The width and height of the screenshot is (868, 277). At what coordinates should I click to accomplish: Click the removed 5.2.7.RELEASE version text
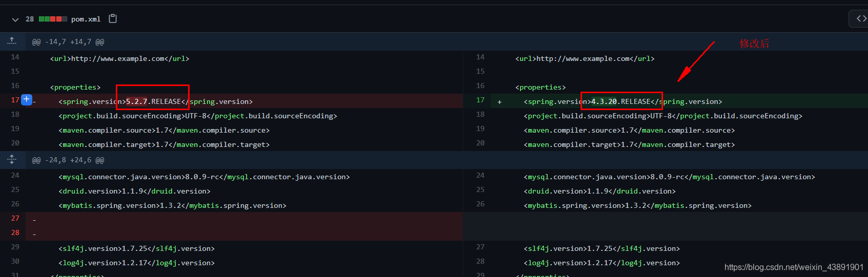pos(153,101)
